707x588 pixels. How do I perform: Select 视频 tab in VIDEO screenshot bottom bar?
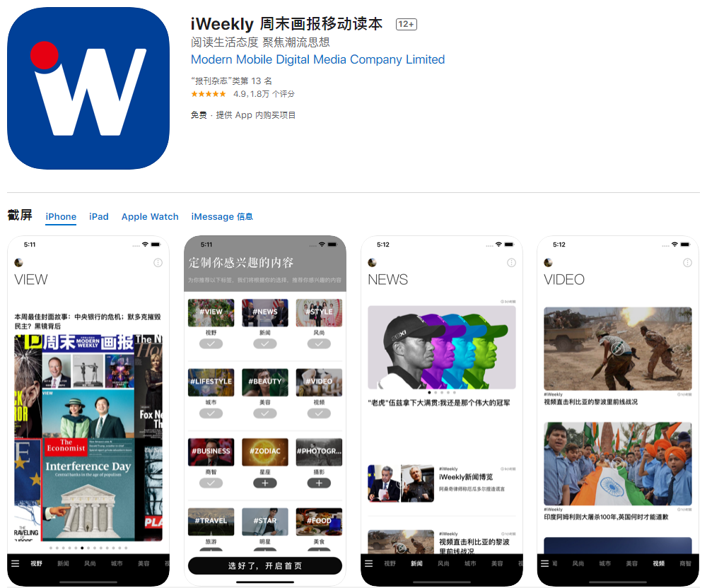(659, 564)
